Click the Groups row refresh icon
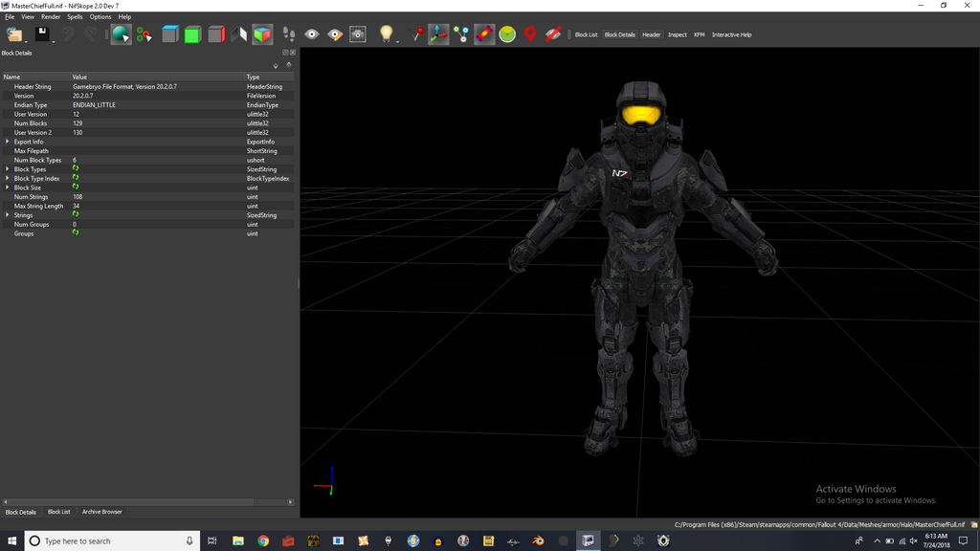The width and height of the screenshot is (980, 551). pos(75,233)
